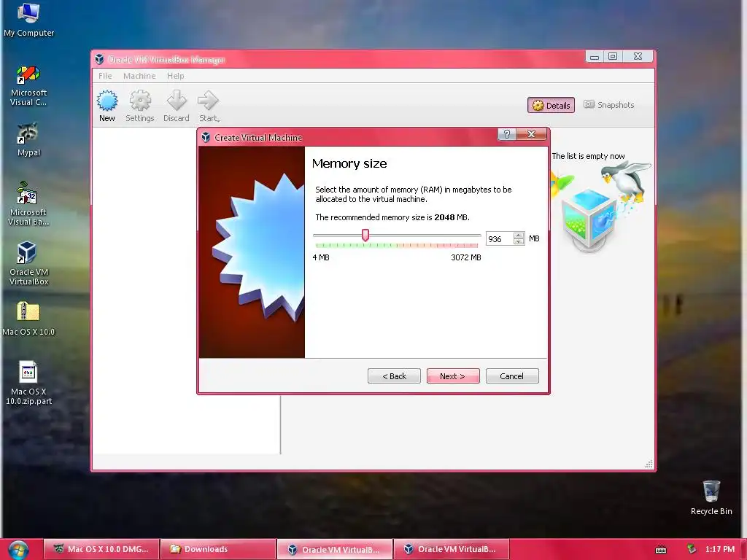Select the Mypal browser desktop icon
The width and height of the screenshot is (747, 560).
point(28,140)
